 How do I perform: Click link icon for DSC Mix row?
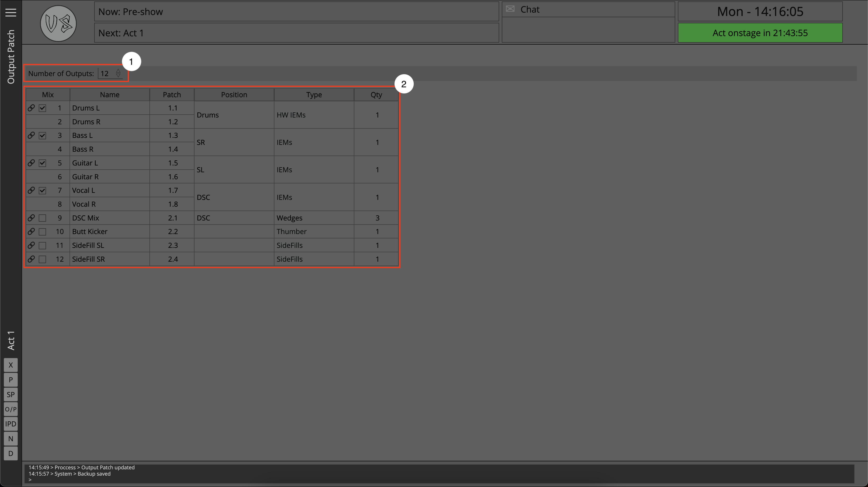[x=31, y=218]
